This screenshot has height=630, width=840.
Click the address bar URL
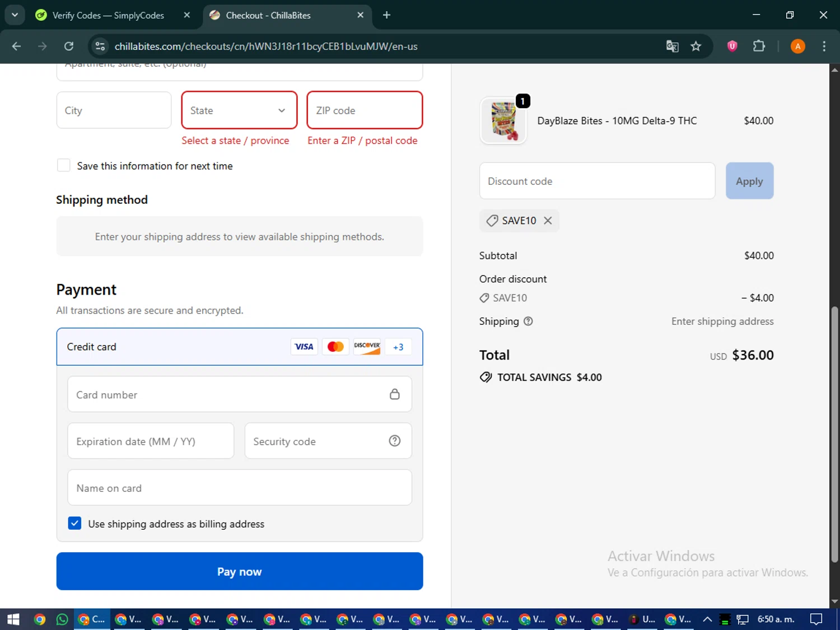point(266,46)
